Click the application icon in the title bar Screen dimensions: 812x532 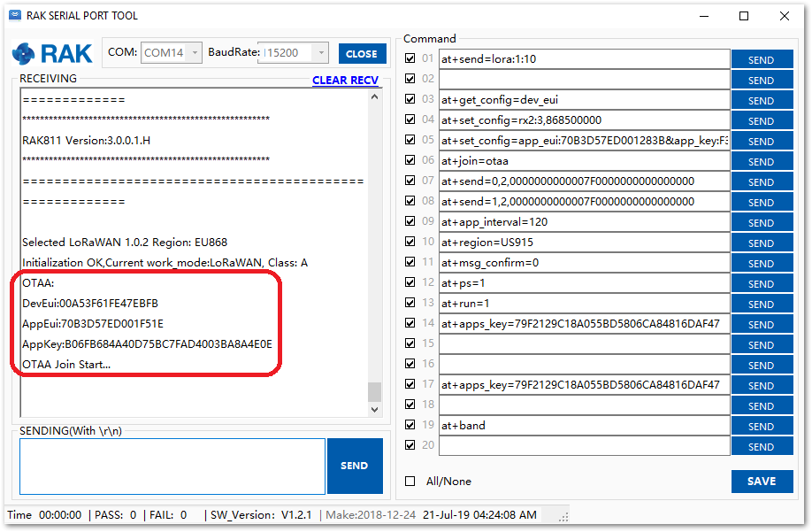coord(15,15)
